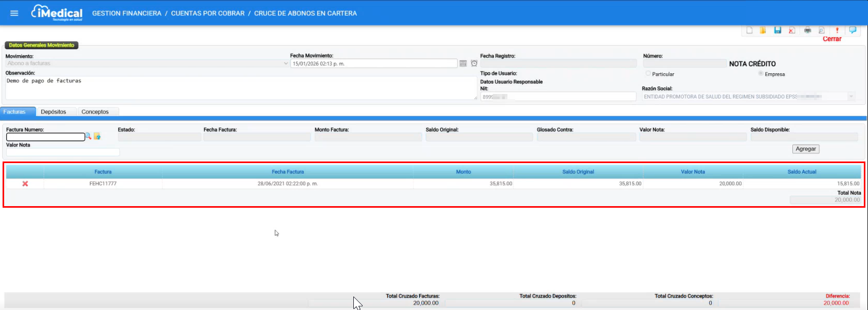Search invoice with magnifier next to Factura Numero
The image size is (868, 310).
[88, 136]
